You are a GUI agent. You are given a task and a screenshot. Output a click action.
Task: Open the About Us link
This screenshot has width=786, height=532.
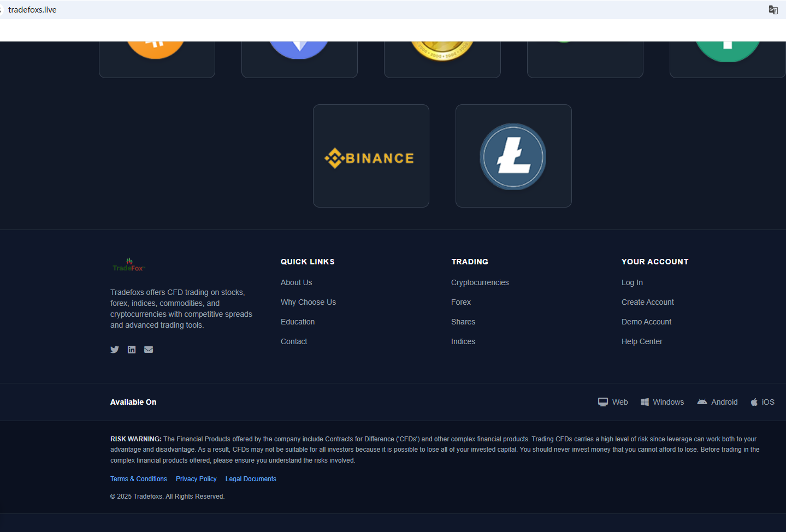297,282
